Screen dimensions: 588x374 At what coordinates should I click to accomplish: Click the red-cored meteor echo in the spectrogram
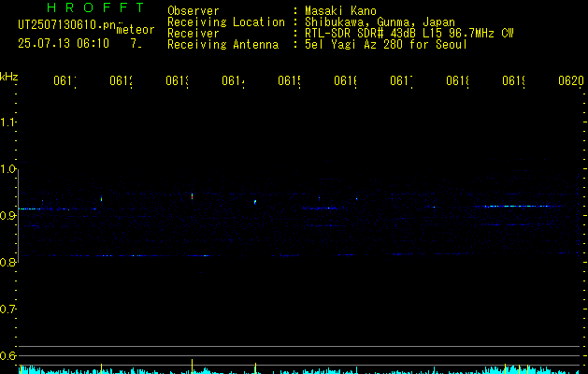(x=192, y=195)
